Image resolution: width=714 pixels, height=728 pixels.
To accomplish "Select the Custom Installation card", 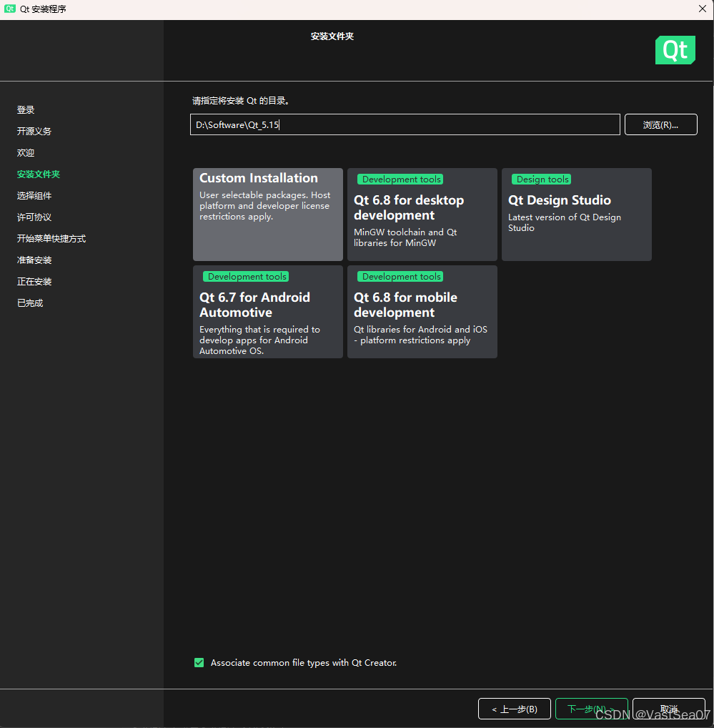I will point(268,215).
